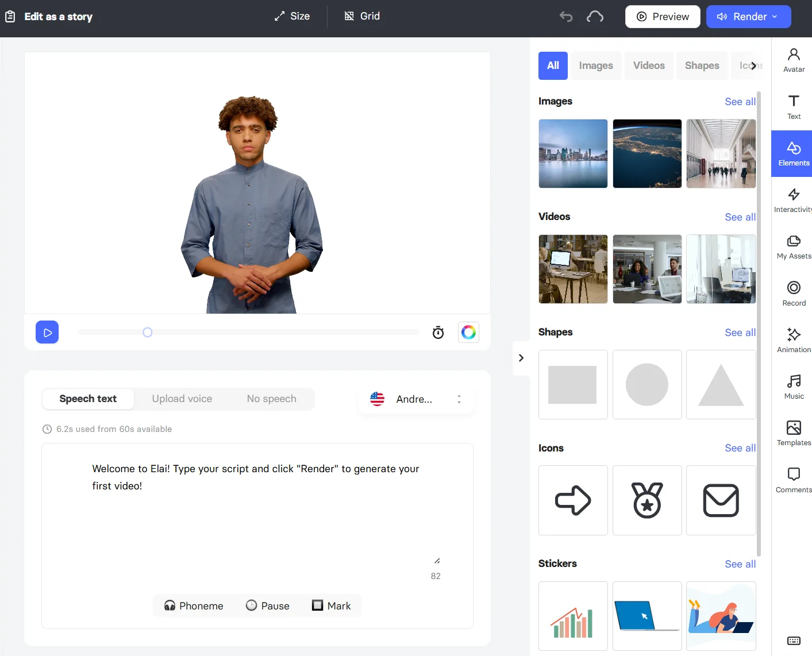
Task: Insert the envelope icon element
Action: click(x=721, y=500)
